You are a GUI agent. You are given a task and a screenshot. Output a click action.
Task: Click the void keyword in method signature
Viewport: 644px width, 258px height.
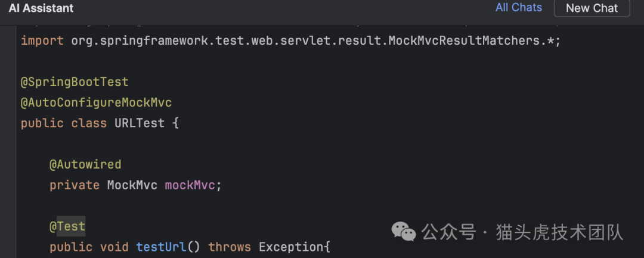point(114,247)
